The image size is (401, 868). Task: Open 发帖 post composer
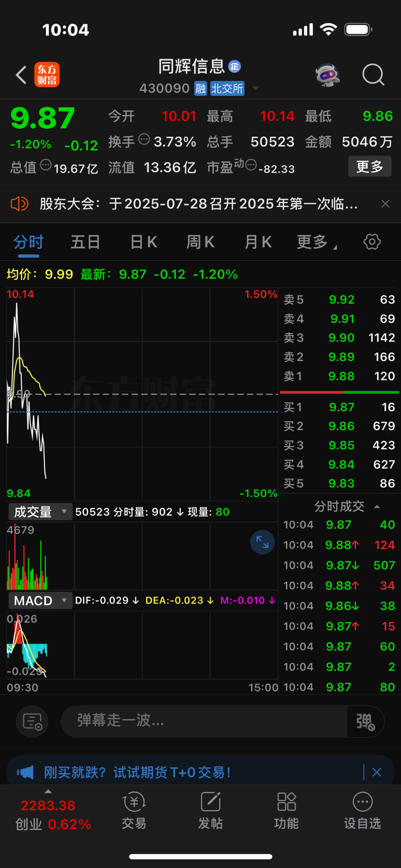click(x=210, y=811)
